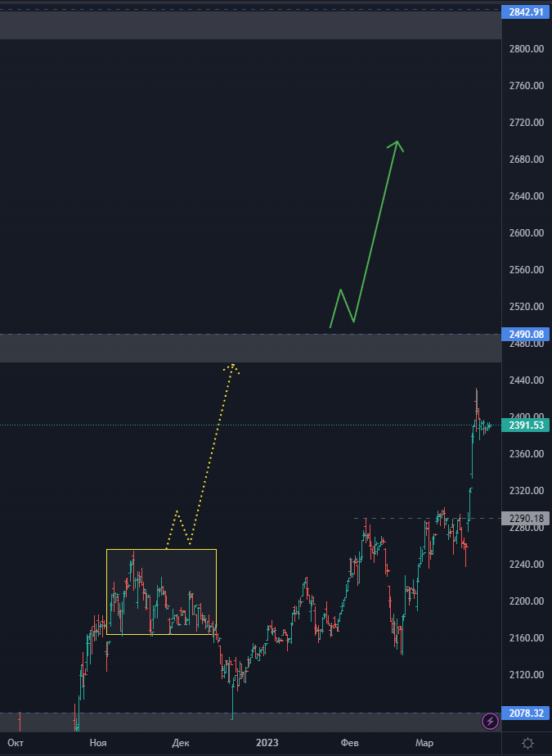Click the 2200.00 price axis tick
552x756 pixels.
tap(527, 601)
